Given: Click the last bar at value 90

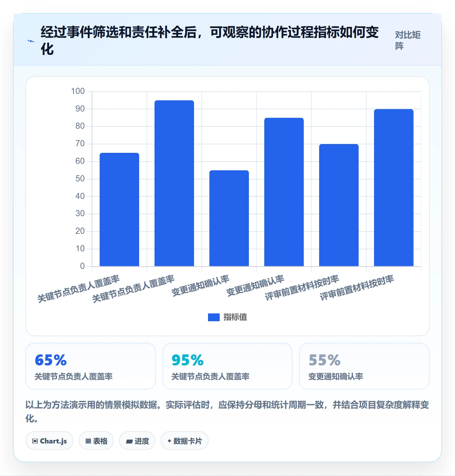Looking at the screenshot, I should pyautogui.click(x=394, y=188).
